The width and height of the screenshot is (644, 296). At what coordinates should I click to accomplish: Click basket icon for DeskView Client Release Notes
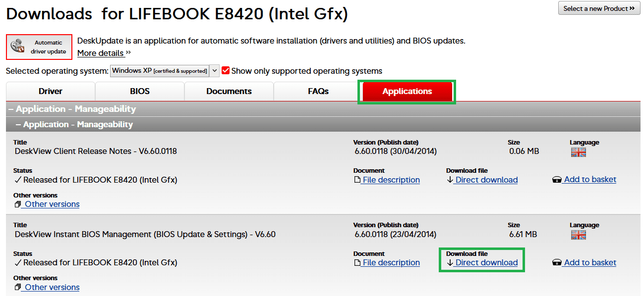pos(556,180)
